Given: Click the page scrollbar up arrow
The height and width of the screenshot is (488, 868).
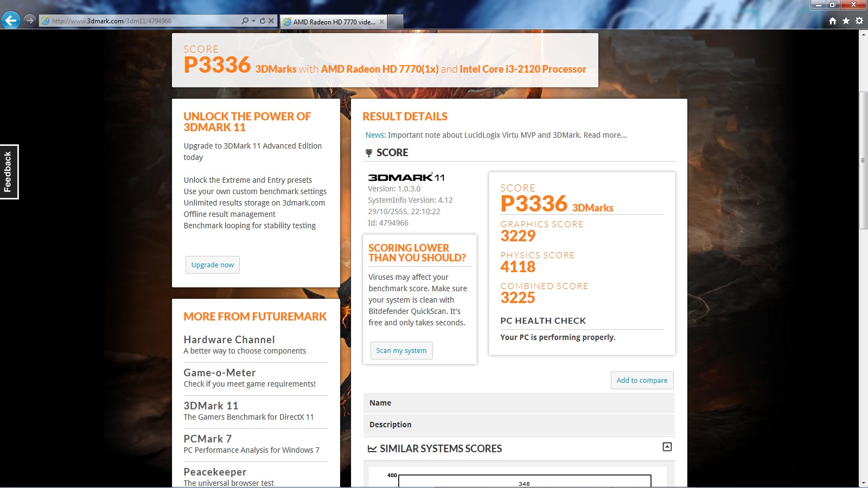Looking at the screenshot, I should (863, 34).
